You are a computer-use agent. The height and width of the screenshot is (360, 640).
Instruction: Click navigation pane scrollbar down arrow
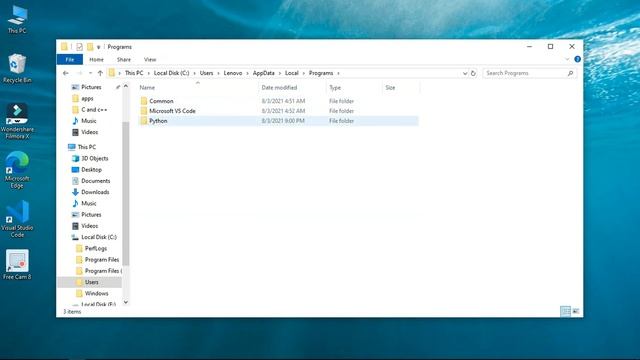point(126,302)
